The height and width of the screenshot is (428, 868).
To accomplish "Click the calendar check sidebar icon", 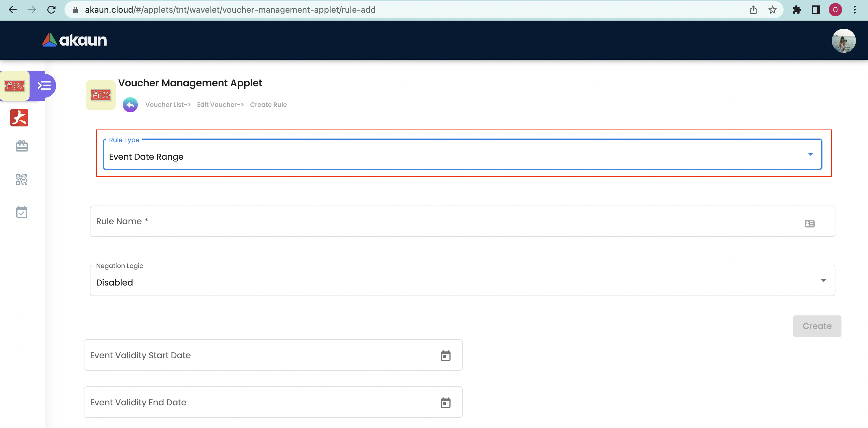I will [x=22, y=212].
